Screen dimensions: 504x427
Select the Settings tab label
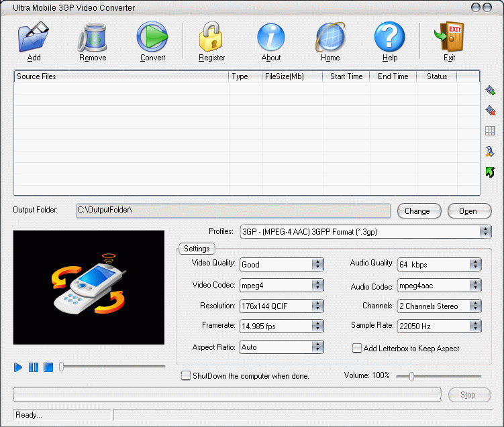point(197,249)
